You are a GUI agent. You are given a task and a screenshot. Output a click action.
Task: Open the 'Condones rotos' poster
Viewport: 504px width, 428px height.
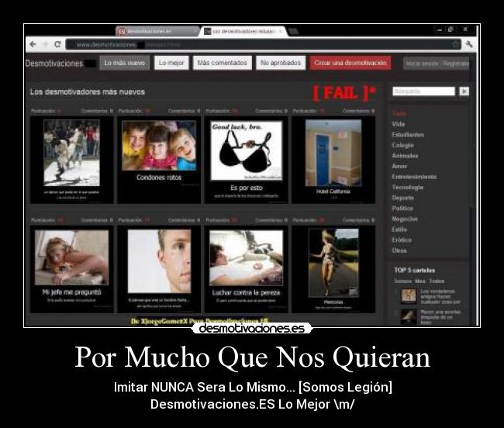point(159,160)
